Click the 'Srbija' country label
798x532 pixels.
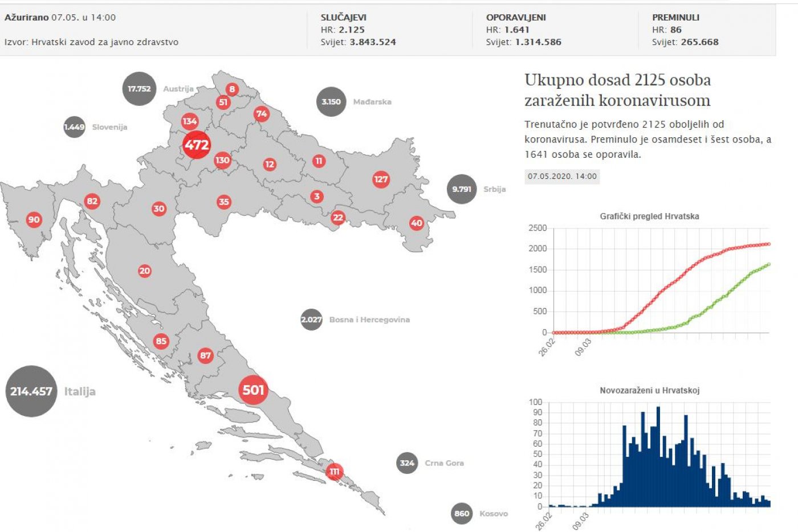[495, 189]
